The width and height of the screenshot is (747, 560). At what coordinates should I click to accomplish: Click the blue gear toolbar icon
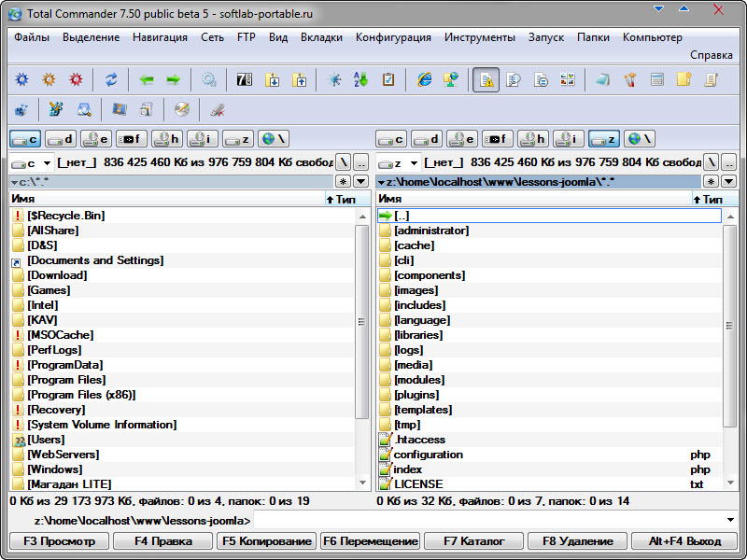coord(21,79)
